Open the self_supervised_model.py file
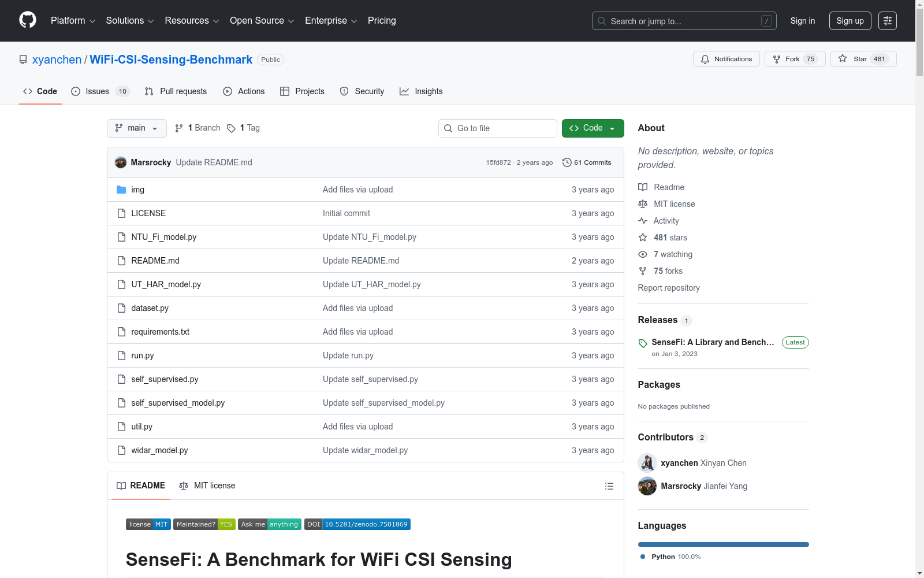 coord(178,403)
